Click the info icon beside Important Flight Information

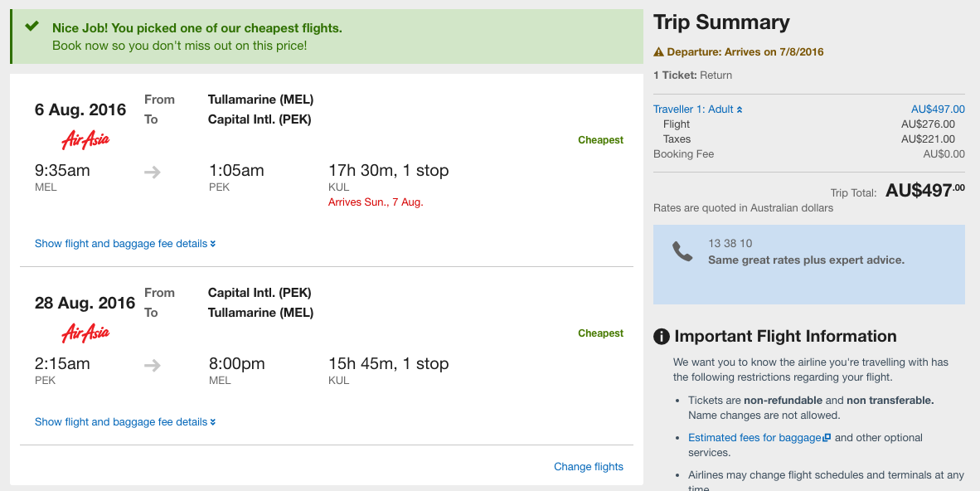(x=662, y=337)
